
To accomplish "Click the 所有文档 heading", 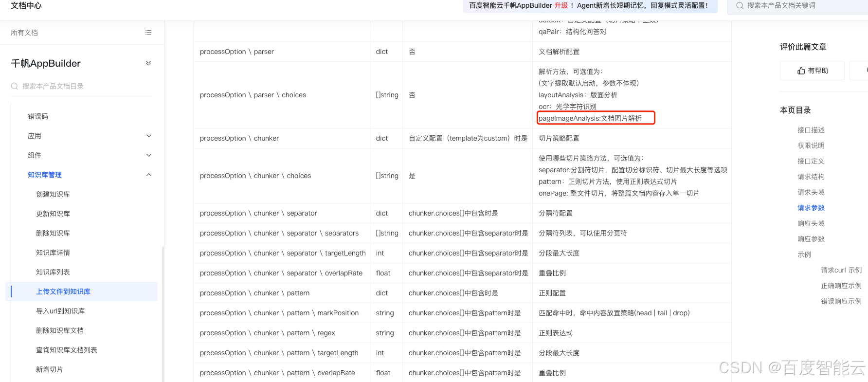I will [24, 33].
